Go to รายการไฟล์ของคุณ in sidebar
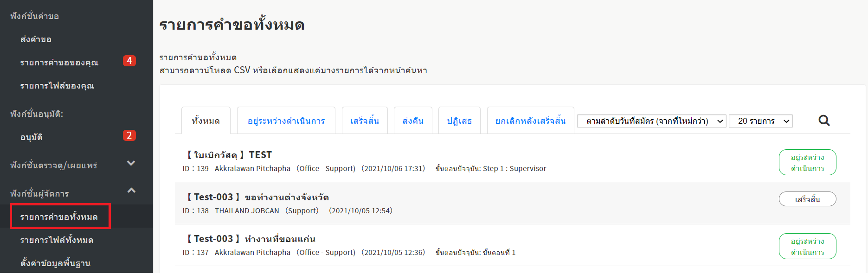868x274 pixels. [x=57, y=86]
